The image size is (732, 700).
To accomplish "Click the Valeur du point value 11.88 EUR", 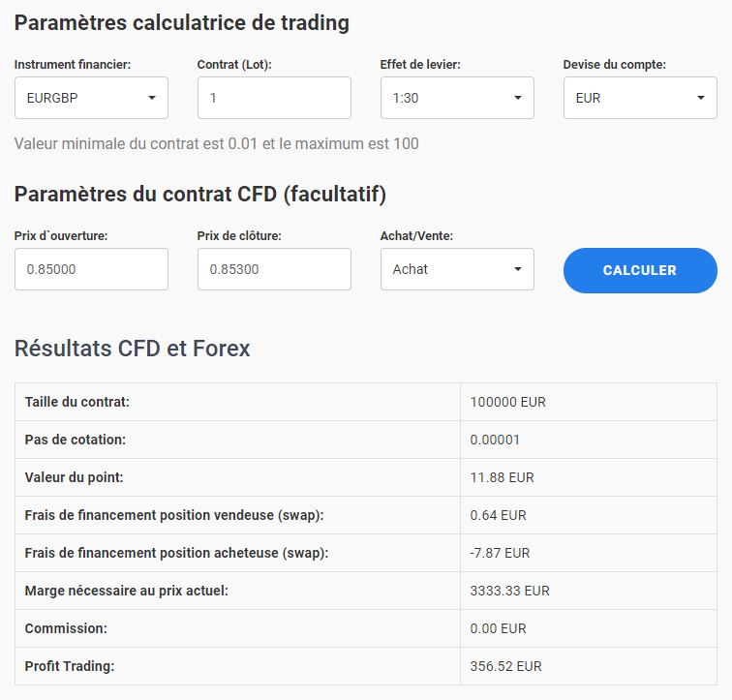I will click(x=502, y=477).
